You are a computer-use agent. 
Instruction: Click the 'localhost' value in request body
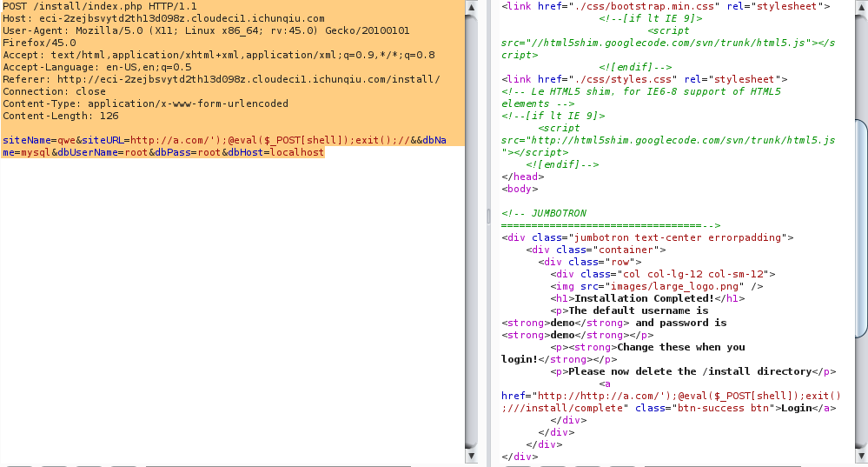click(296, 153)
